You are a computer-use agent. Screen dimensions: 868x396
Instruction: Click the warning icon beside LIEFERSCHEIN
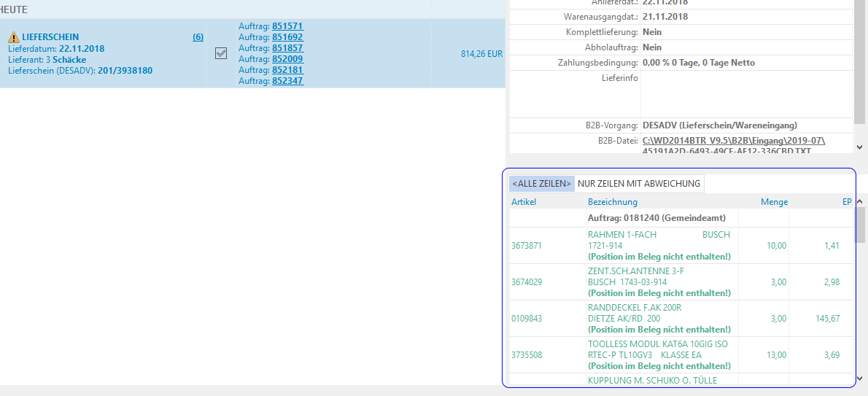[x=13, y=37]
